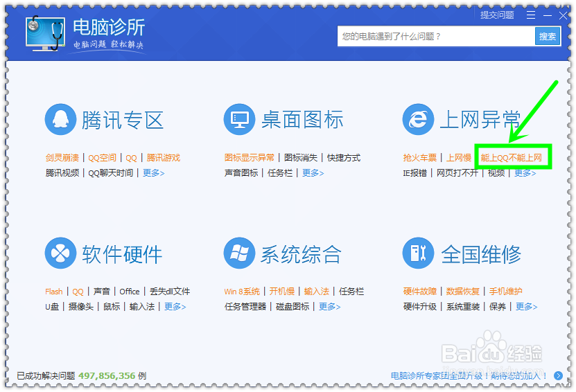Select the 剑灵崩溃 link
Screen dimensions: 576x392
[x=62, y=157]
